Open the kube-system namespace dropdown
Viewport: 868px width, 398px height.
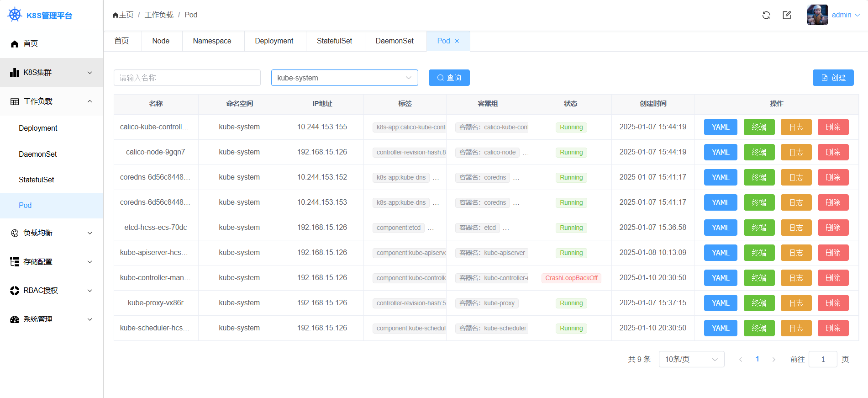coord(344,78)
